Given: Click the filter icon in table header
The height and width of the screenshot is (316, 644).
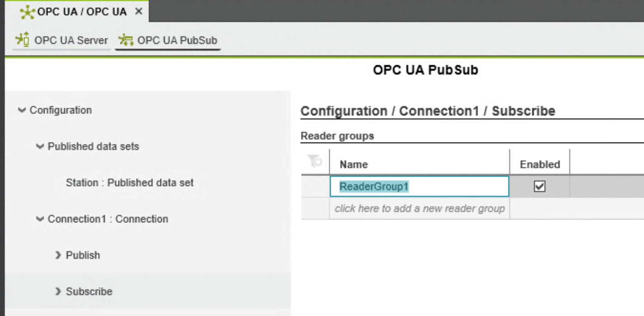Looking at the screenshot, I should pyautogui.click(x=315, y=161).
